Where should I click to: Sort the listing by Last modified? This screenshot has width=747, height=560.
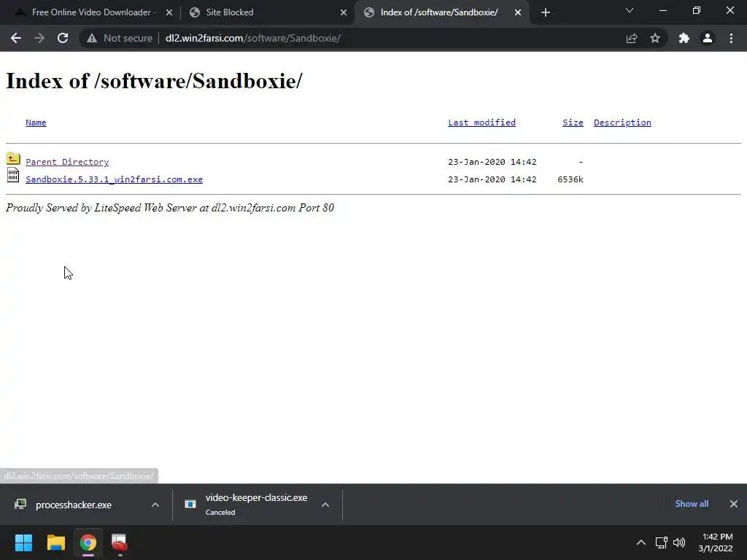[481, 122]
